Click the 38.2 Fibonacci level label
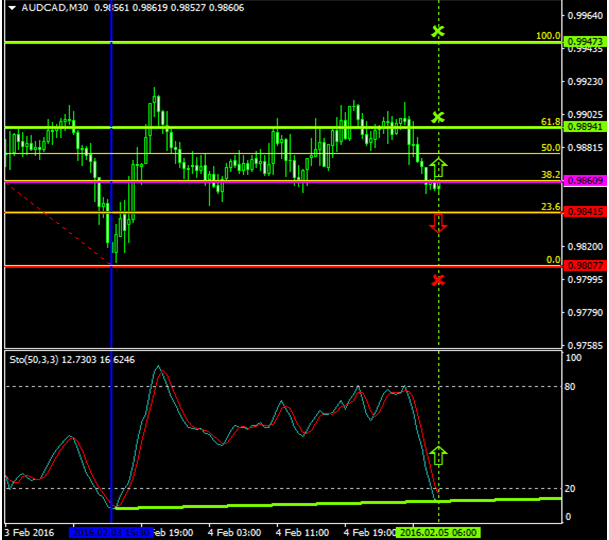 pos(550,174)
